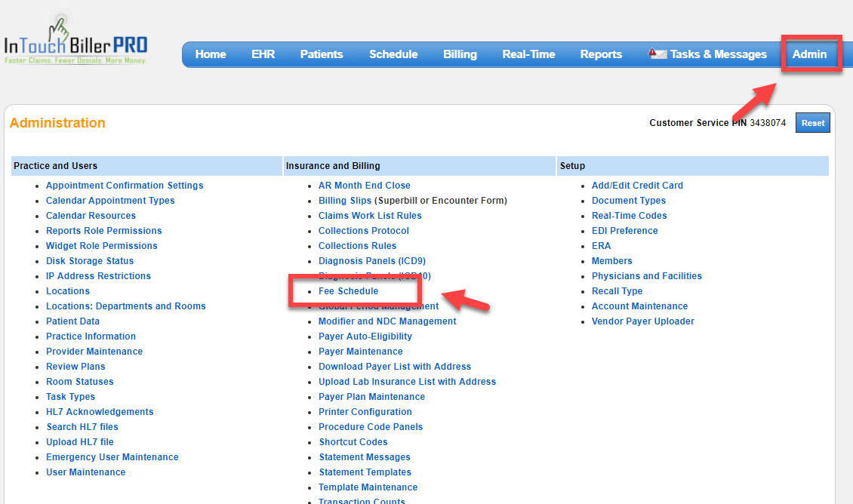Screen dimensions: 853x504
Task: Open the Provider Maintenance link
Action: (x=94, y=352)
